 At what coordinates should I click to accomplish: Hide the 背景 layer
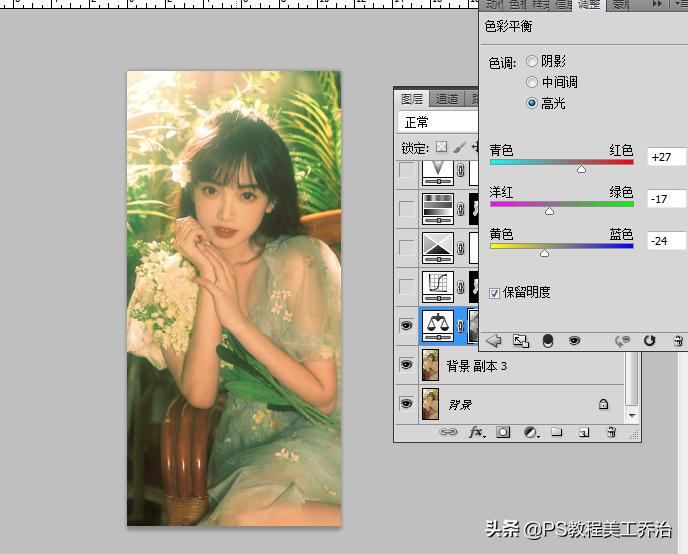[407, 404]
